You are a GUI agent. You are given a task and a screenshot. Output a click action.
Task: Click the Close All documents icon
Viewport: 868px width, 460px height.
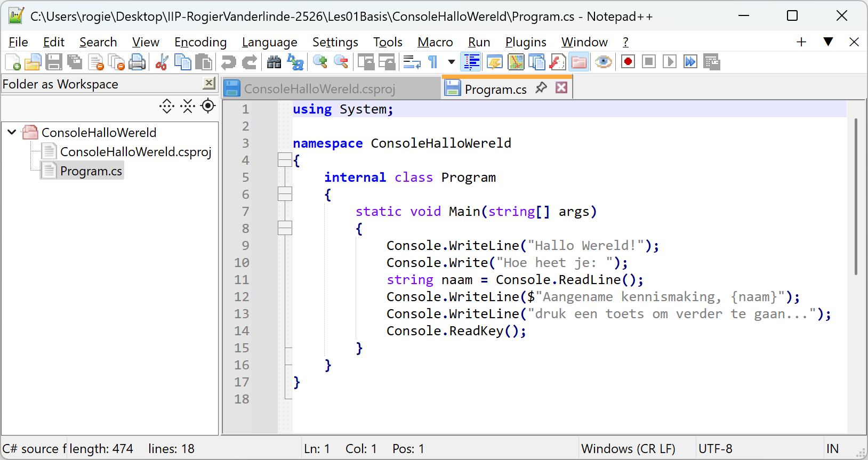pyautogui.click(x=116, y=62)
